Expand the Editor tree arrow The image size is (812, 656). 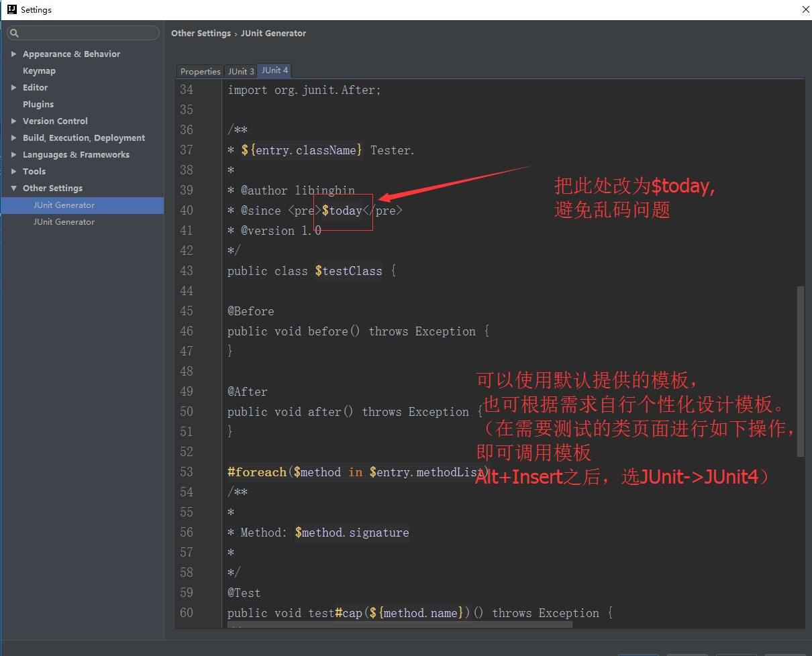(13, 87)
